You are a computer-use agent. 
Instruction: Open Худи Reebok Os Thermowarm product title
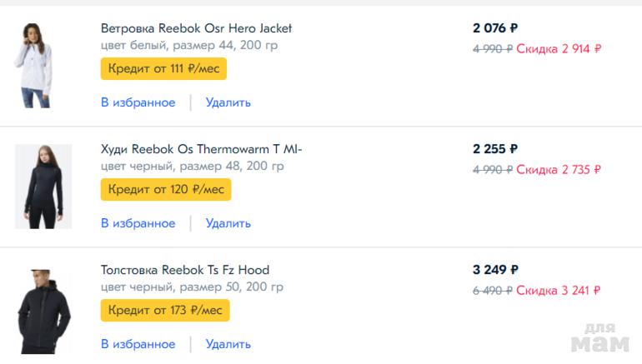coord(201,149)
